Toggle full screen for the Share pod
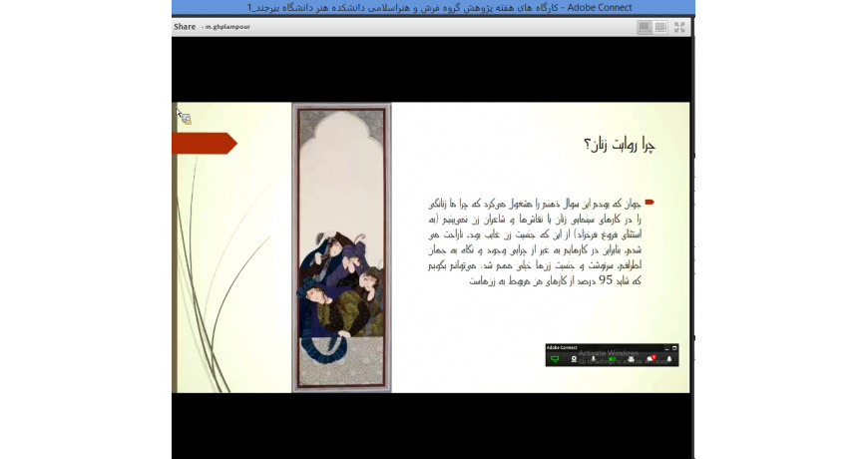 click(679, 27)
